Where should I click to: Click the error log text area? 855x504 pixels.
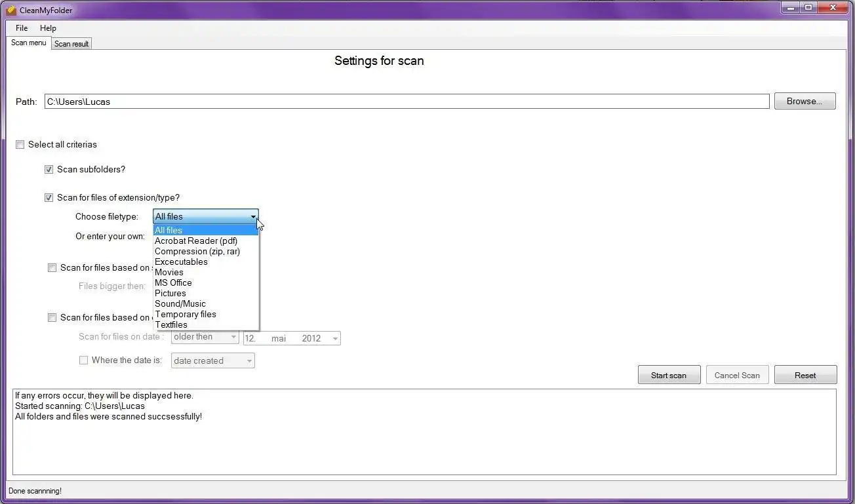pos(424,431)
